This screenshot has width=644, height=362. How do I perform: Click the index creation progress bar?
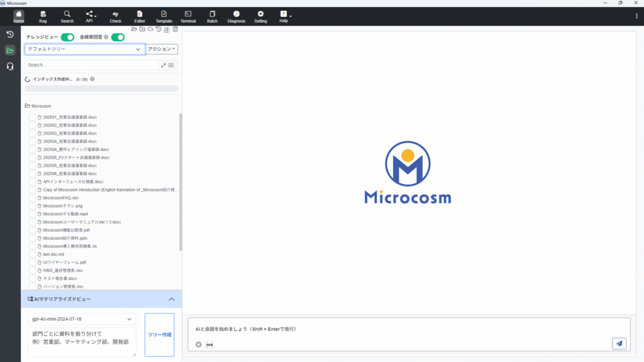point(101,89)
